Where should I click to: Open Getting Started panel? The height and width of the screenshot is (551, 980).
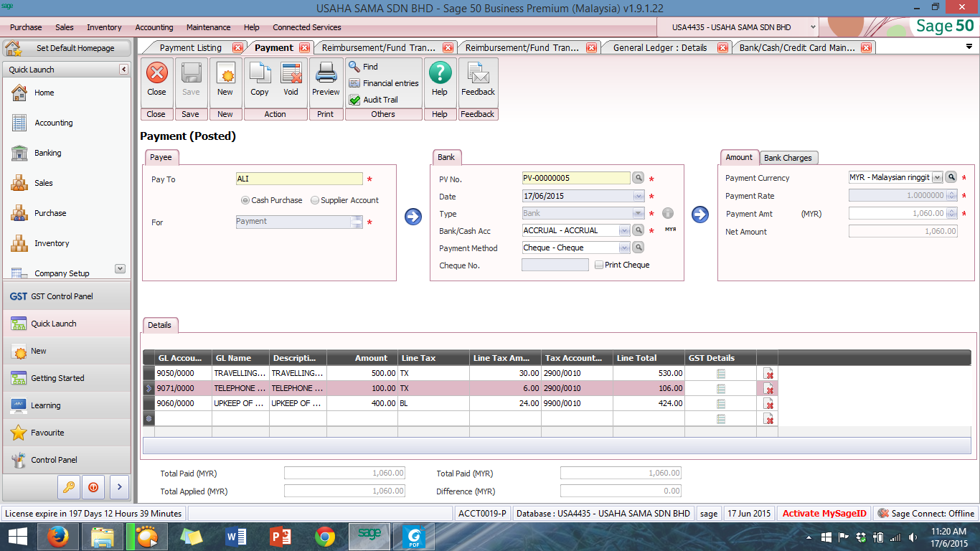66,378
